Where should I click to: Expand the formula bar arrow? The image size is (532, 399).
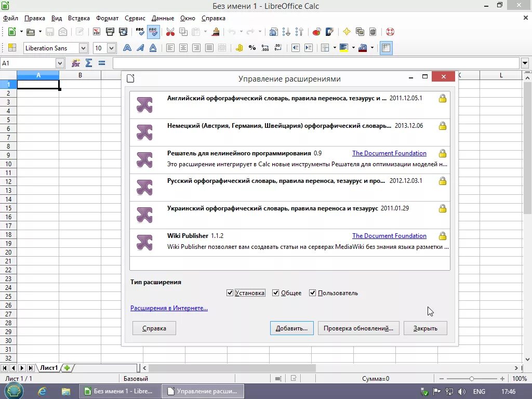(x=525, y=63)
